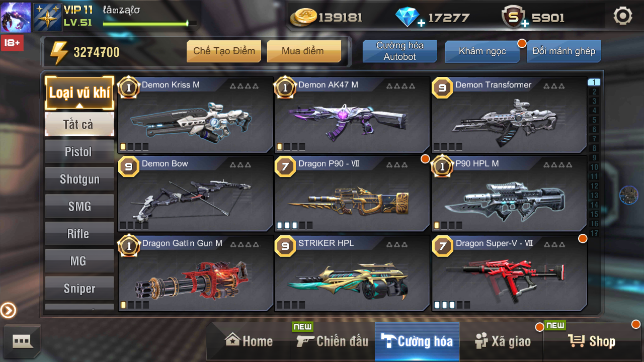Open the settings gear icon
644x362 pixels.
coord(623,16)
